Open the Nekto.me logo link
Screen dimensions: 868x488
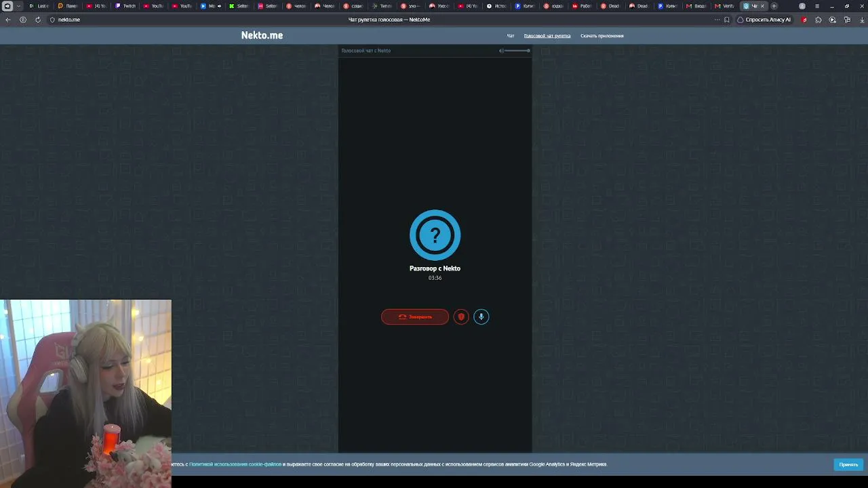(262, 35)
